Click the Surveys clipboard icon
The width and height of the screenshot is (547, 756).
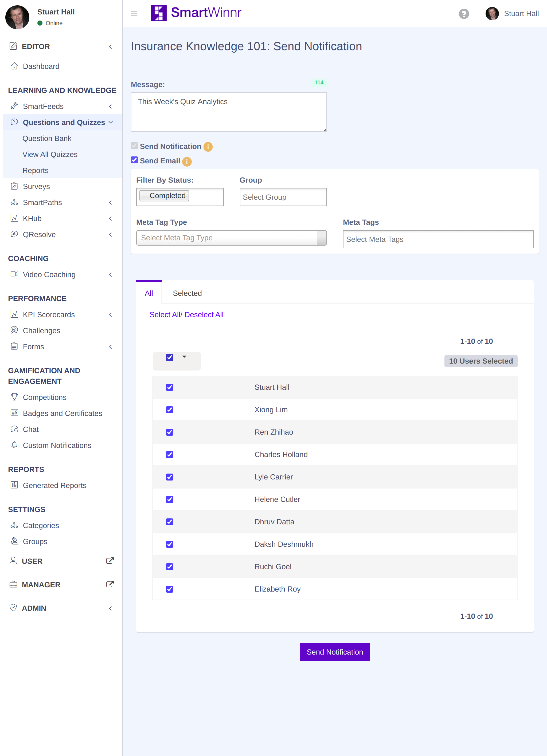[x=14, y=186]
